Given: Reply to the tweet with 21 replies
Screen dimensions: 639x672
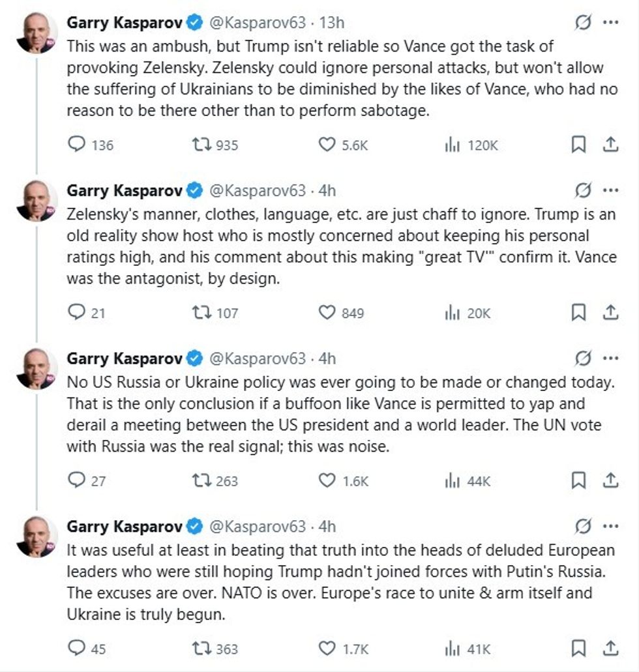Looking at the screenshot, I should tap(78, 313).
